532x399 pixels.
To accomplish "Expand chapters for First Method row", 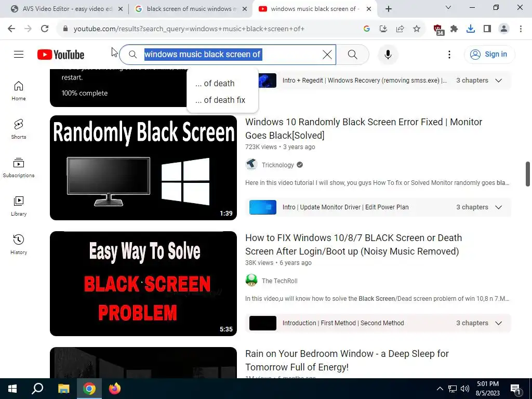I will click(x=498, y=323).
